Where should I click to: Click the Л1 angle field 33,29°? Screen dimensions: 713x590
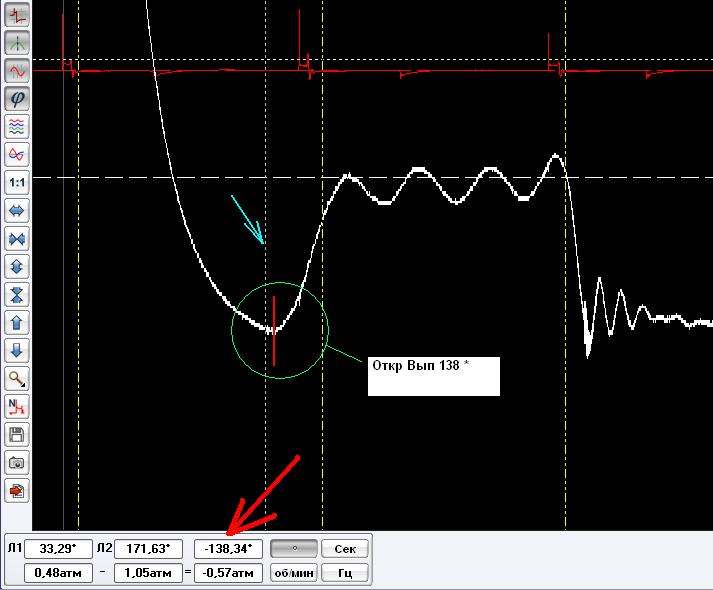58,549
